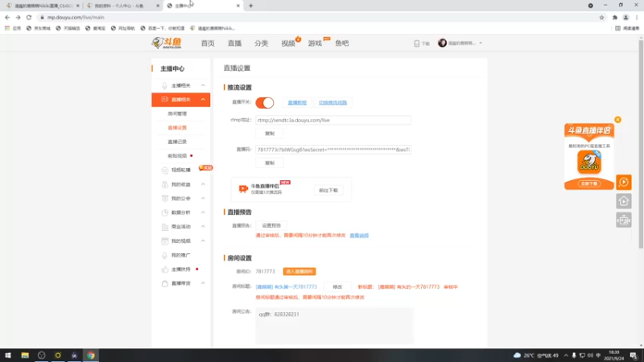The image size is (644, 362).
Task: Open 游戏 in top navigation
Action: click(315, 43)
